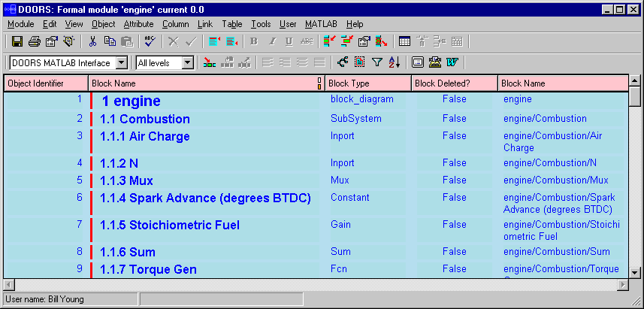Click the Cut scissors icon
The width and height of the screenshot is (644, 309).
92,41
